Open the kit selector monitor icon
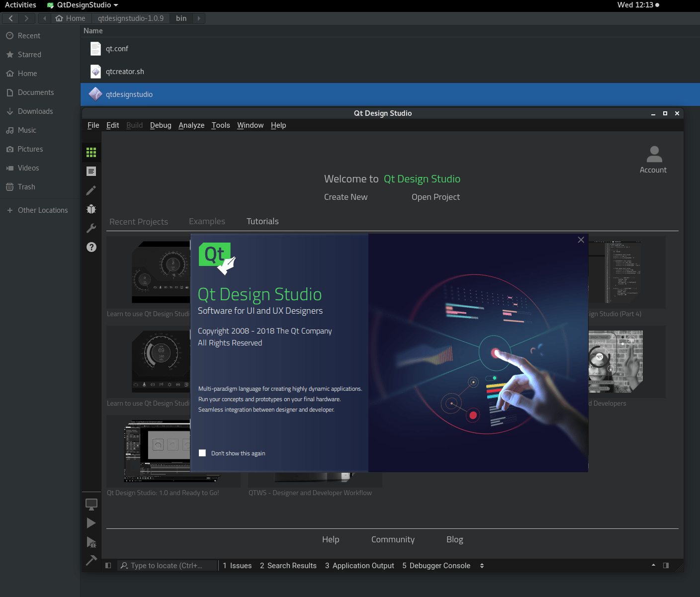Screen dimensions: 700x597 click(91, 504)
